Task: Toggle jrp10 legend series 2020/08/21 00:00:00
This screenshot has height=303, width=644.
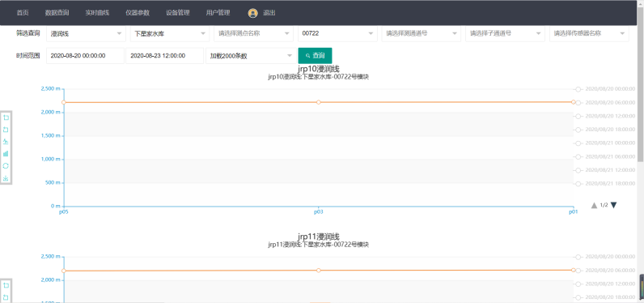Action: [x=604, y=143]
